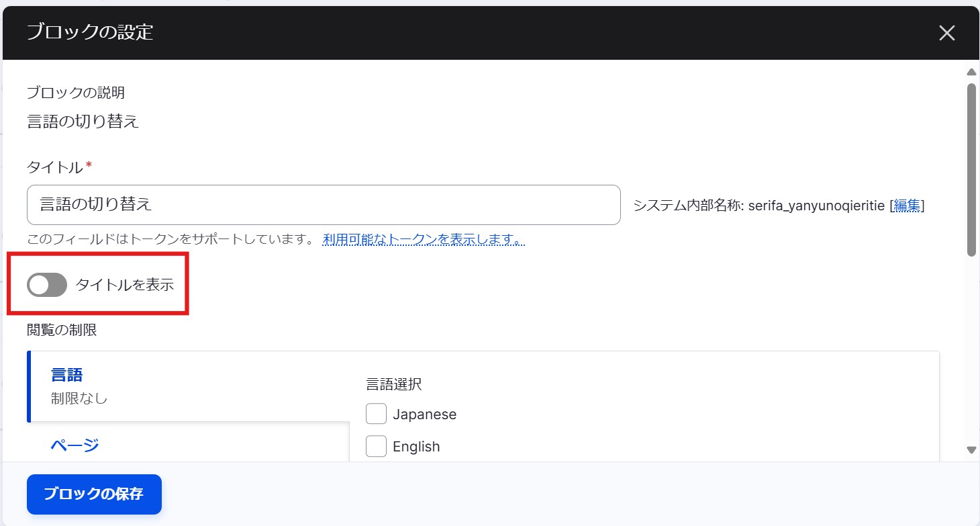Toggle the タイトルを表示 switch
Image resolution: width=980 pixels, height=526 pixels.
pyautogui.click(x=47, y=285)
